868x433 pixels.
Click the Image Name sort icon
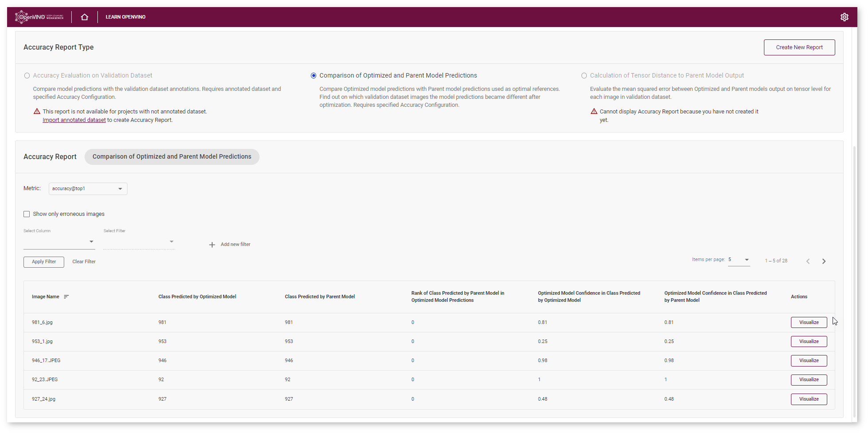[x=66, y=297]
